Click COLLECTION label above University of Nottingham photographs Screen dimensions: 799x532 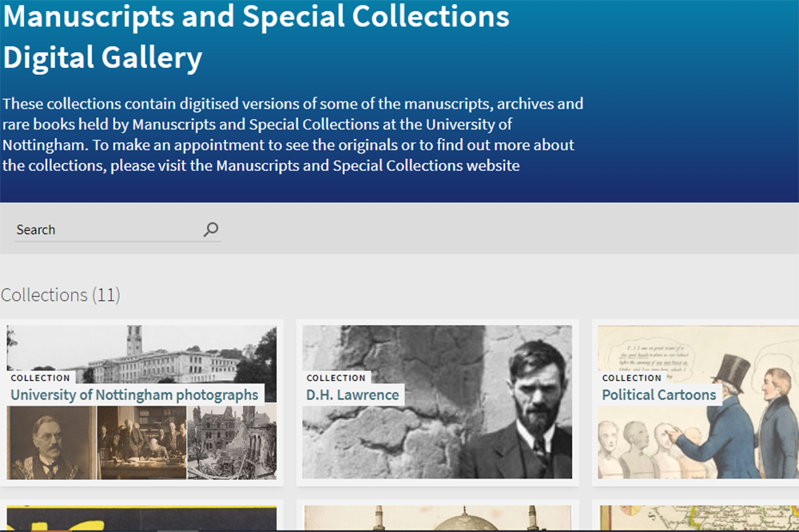click(40, 378)
